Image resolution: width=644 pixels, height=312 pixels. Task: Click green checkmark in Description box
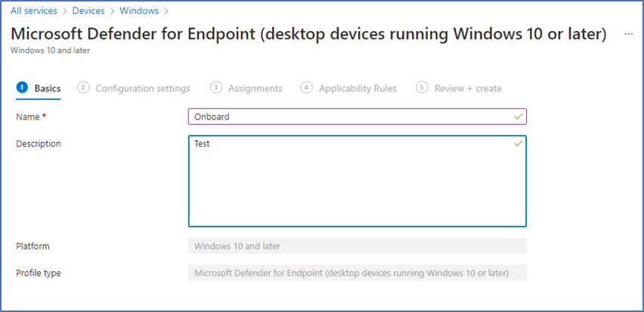519,144
